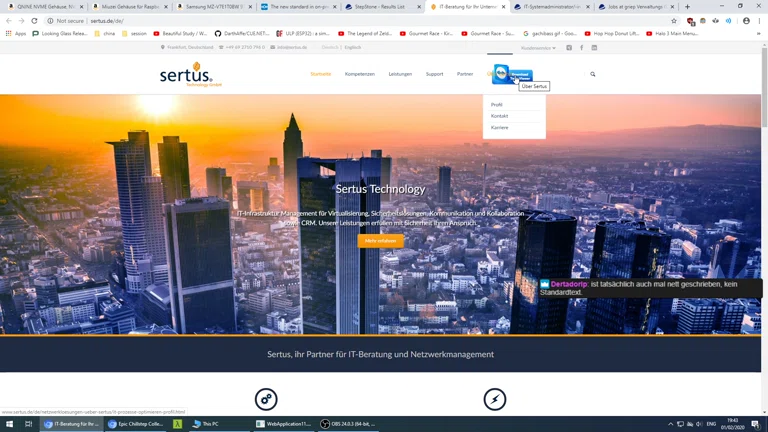Click the Not secure site info indicator
The height and width of the screenshot is (432, 768).
click(66, 21)
